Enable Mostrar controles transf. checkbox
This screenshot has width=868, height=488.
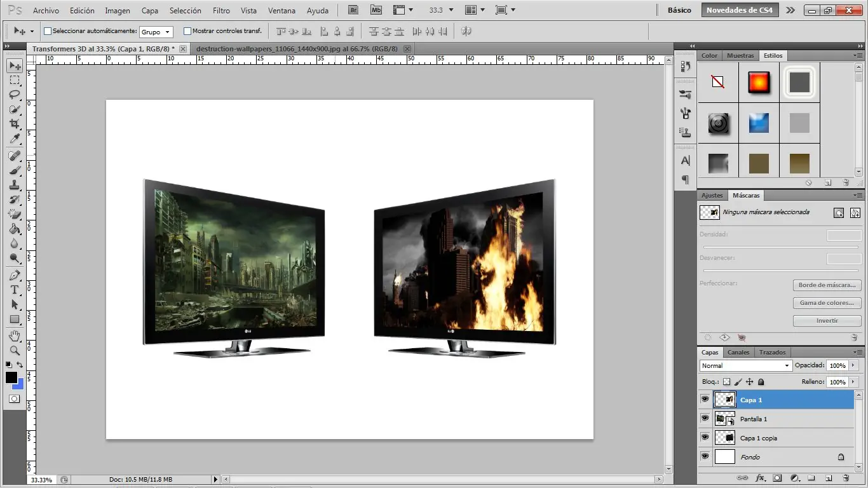[187, 31]
